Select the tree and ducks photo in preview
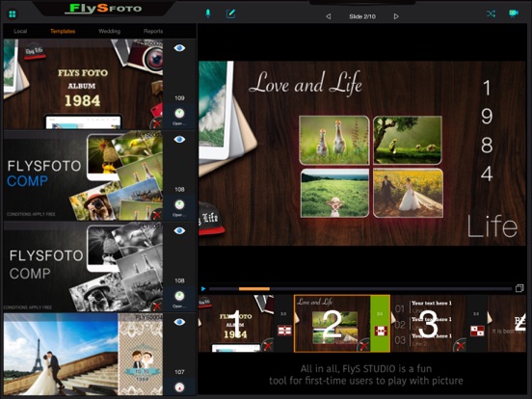 coord(408,140)
